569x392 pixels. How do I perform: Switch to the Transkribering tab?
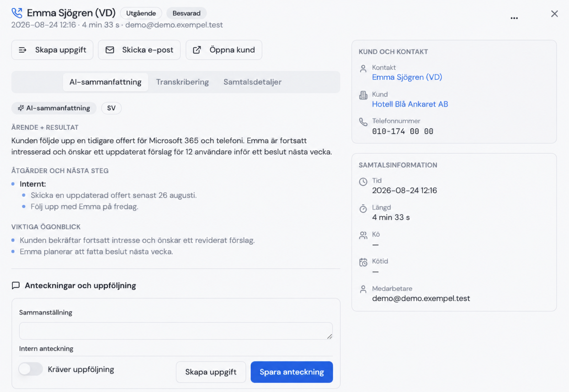[182, 82]
